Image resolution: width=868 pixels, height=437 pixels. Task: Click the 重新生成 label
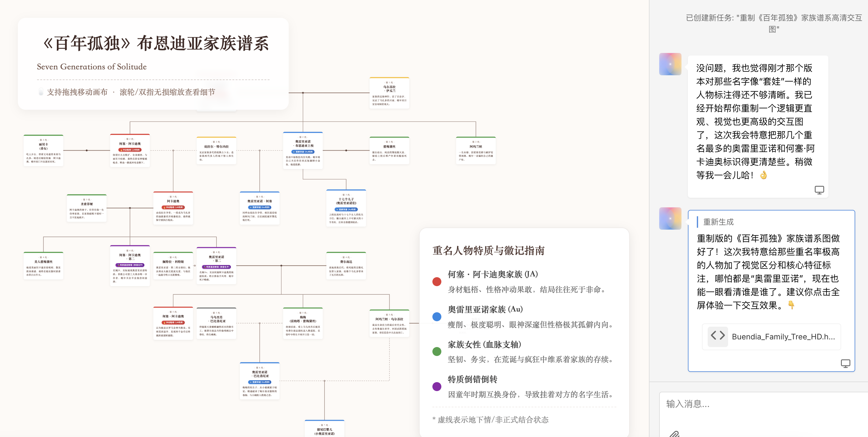pyautogui.click(x=718, y=222)
